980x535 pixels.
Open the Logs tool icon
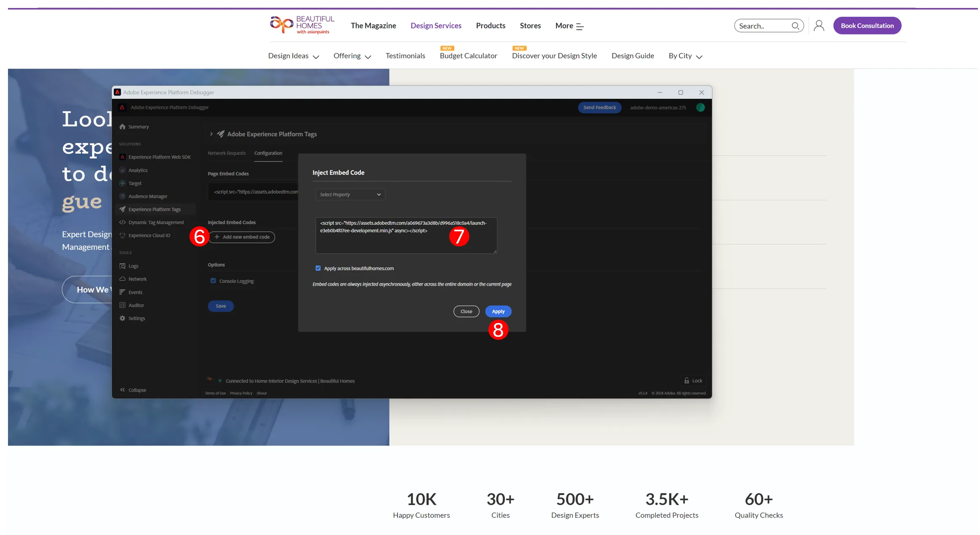122,266
